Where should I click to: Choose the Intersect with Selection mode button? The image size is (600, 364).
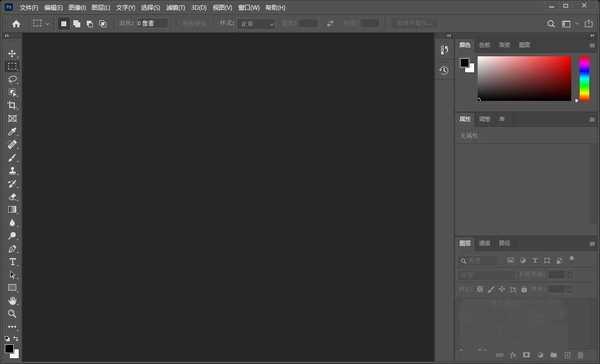103,24
